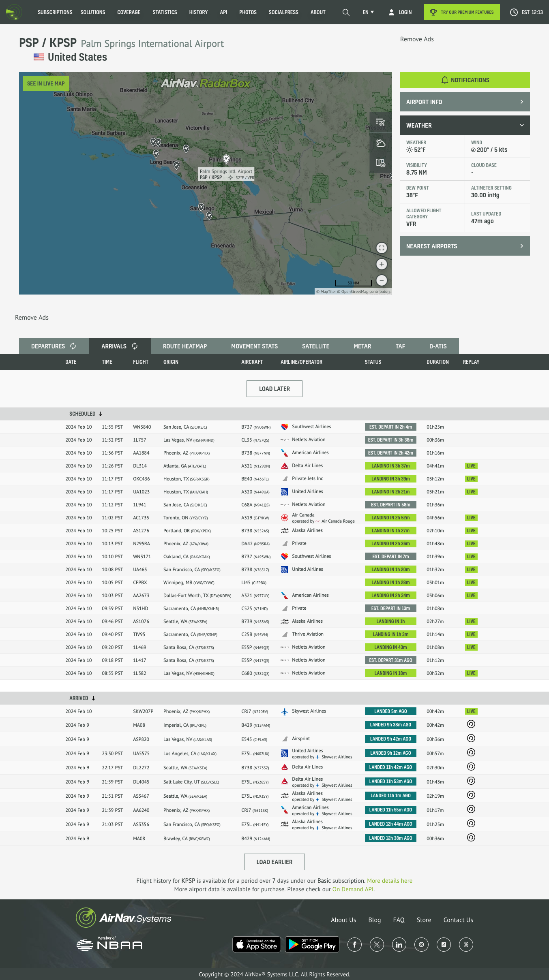This screenshot has height=980, width=549.
Task: Open More details here link
Action: (390, 881)
